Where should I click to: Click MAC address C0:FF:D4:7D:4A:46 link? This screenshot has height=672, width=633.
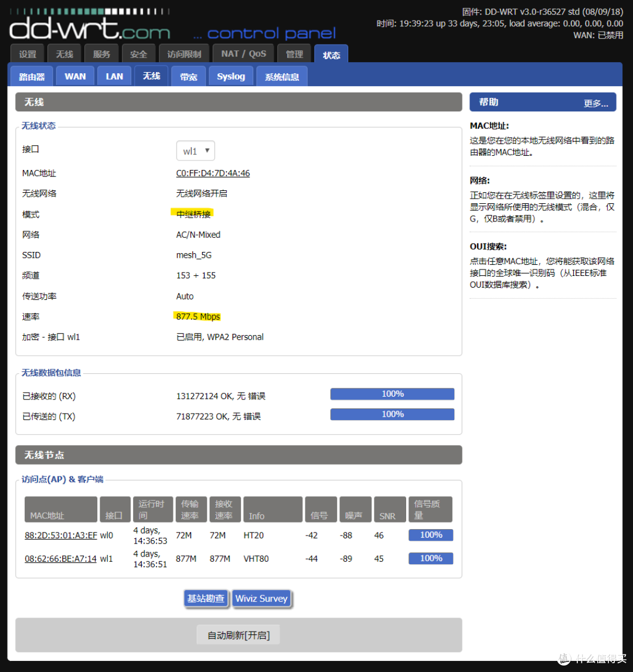pyautogui.click(x=213, y=173)
